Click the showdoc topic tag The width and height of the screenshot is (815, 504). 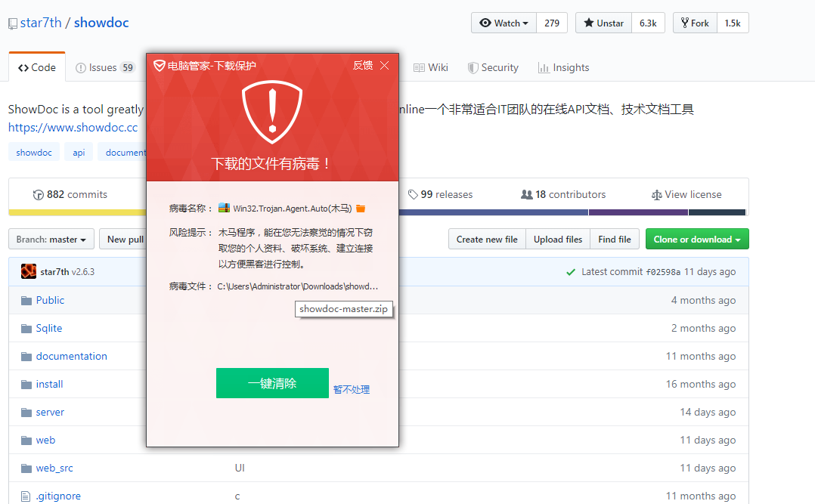coord(34,152)
